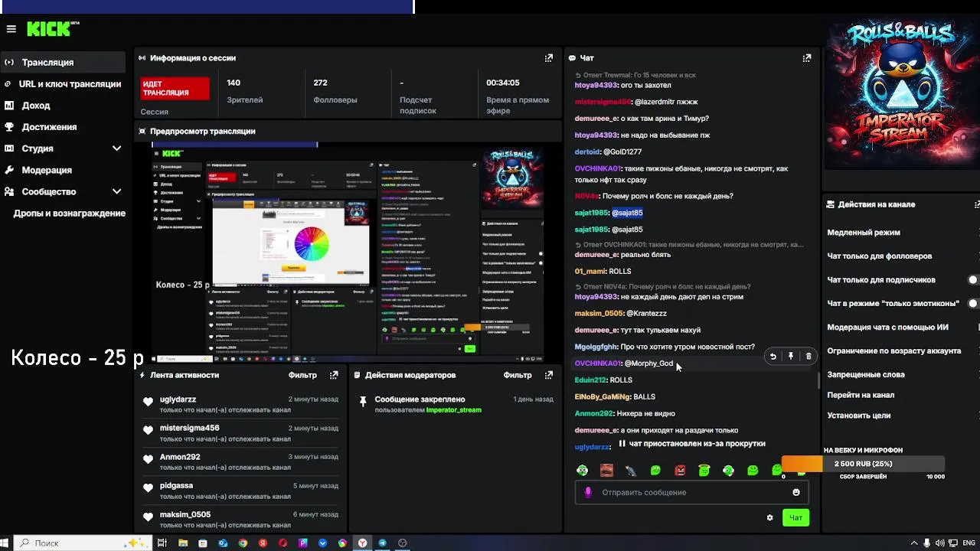Pop out the moderator actions panel
Screen dimensions: 980x551
pyautogui.click(x=548, y=375)
